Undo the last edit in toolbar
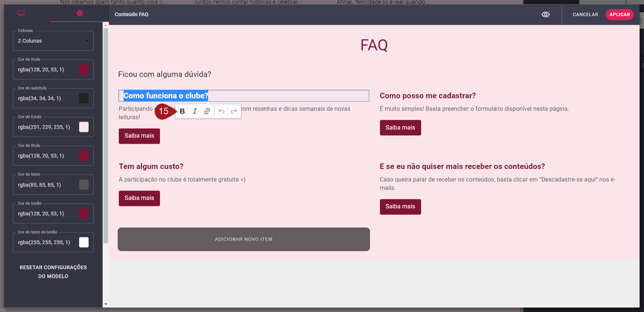Screen dimensions: 644x312 point(221,111)
